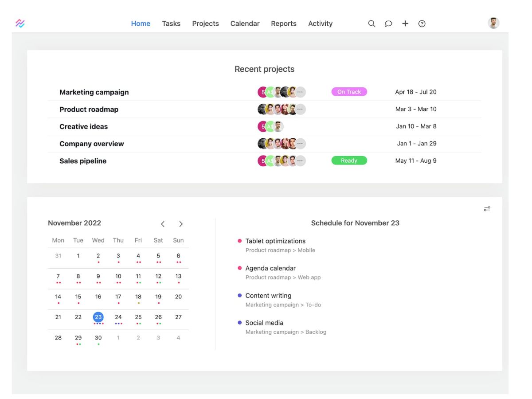Click the May 11 - Aug 9 date range
The height and width of the screenshot is (399, 532).
click(416, 160)
